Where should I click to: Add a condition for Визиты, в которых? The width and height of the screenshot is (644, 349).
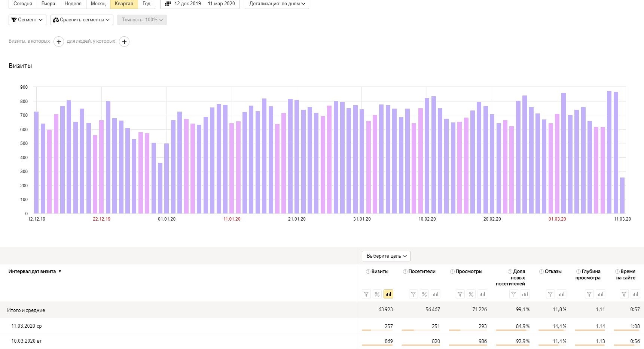point(59,42)
